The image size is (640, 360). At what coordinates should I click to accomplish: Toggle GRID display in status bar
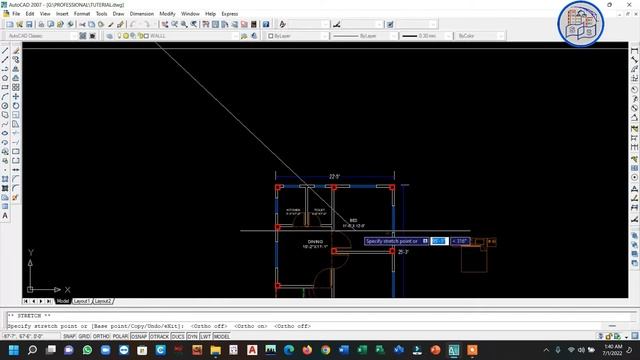84,336
